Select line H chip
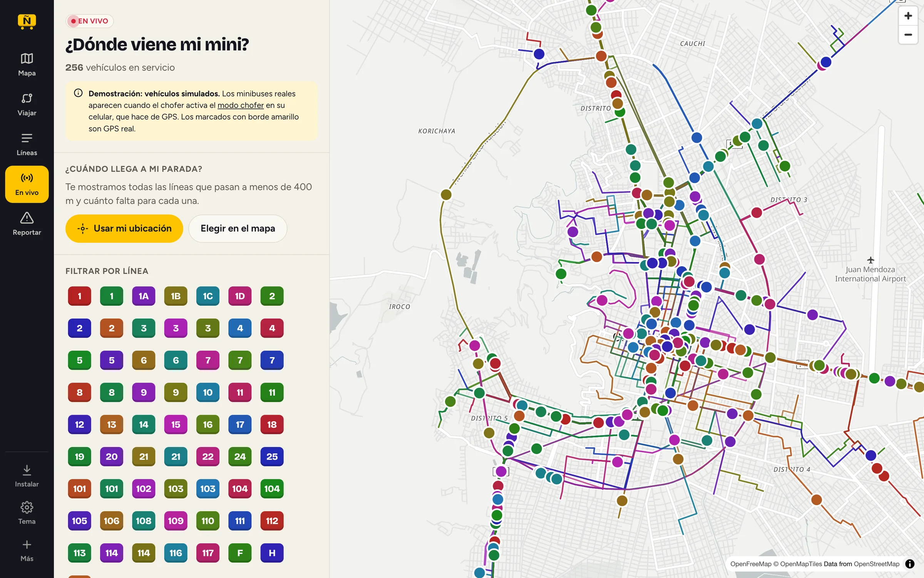The height and width of the screenshot is (578, 924). click(x=272, y=553)
